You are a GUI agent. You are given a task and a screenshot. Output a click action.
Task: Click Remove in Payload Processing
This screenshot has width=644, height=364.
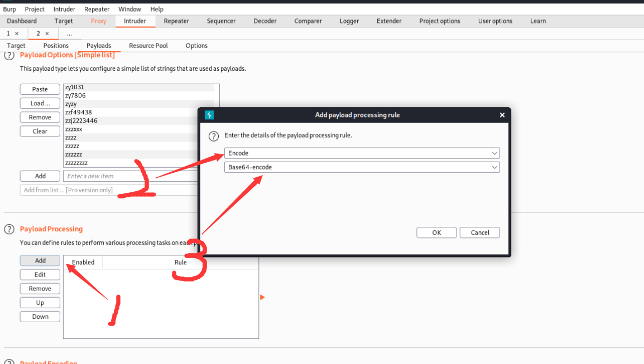point(40,289)
